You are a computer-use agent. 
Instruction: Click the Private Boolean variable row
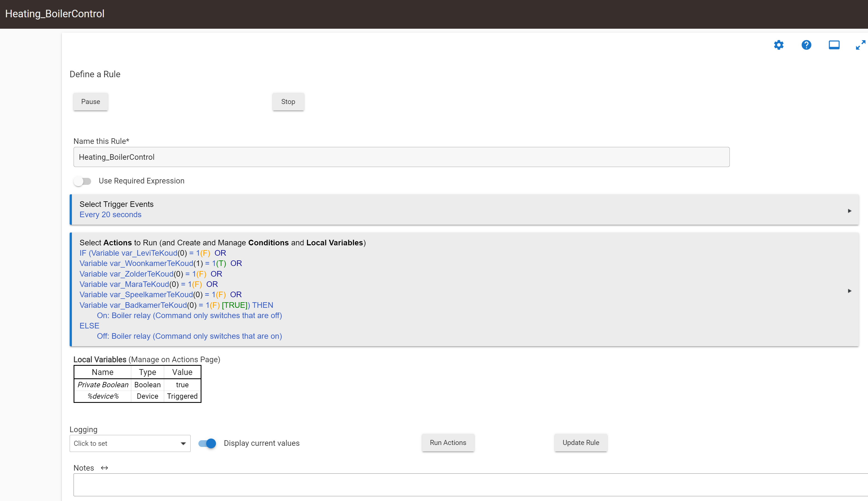tap(103, 385)
